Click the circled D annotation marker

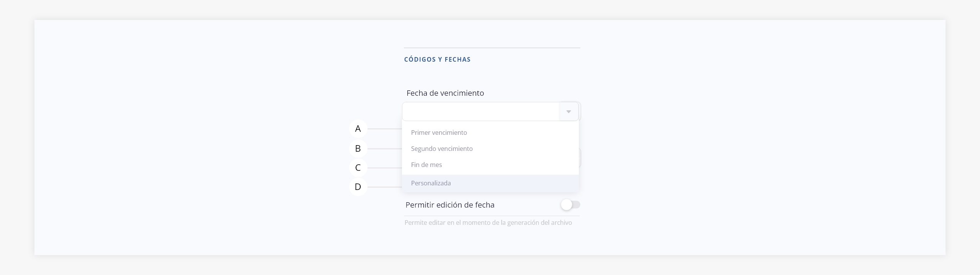point(358,187)
